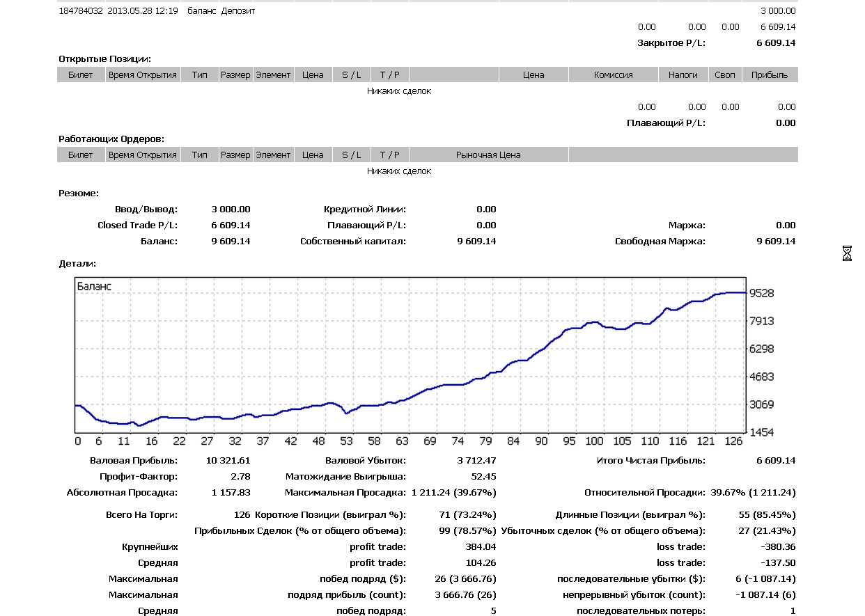Click the value 3 712.47
The width and height of the screenshot is (865, 616).
click(x=477, y=460)
